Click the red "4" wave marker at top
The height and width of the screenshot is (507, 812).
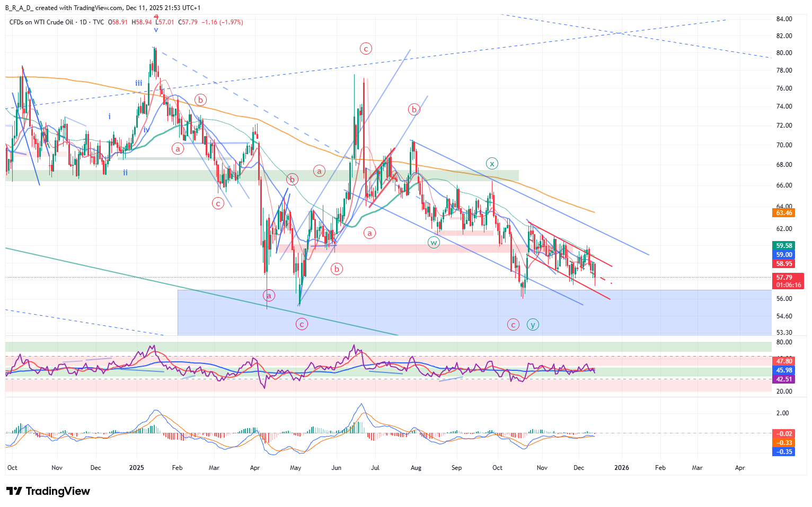(x=156, y=17)
